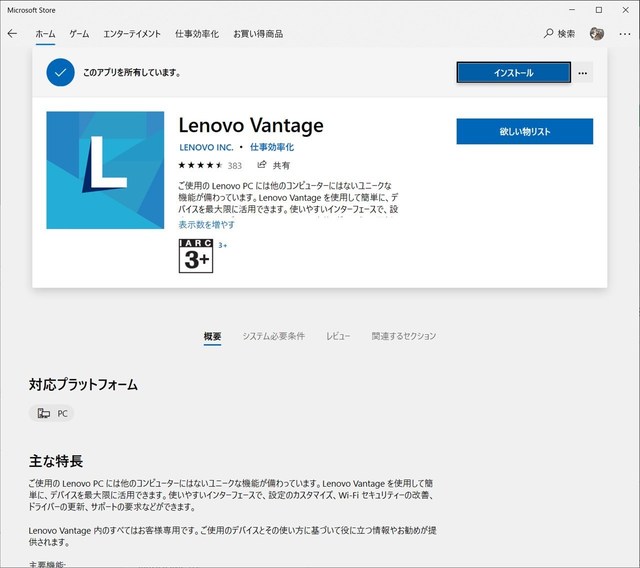Screen dimensions: 640x568
Task: Open the レビュー section
Action: pos(338,336)
